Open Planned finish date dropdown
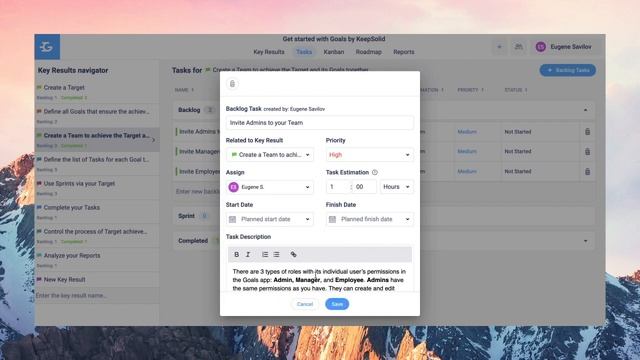 (369, 219)
